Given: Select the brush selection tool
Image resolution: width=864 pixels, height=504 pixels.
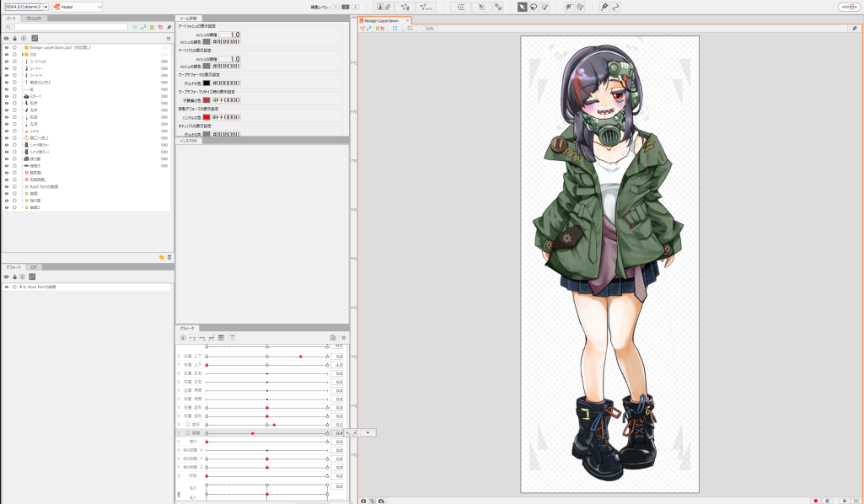Looking at the screenshot, I should click(545, 7).
